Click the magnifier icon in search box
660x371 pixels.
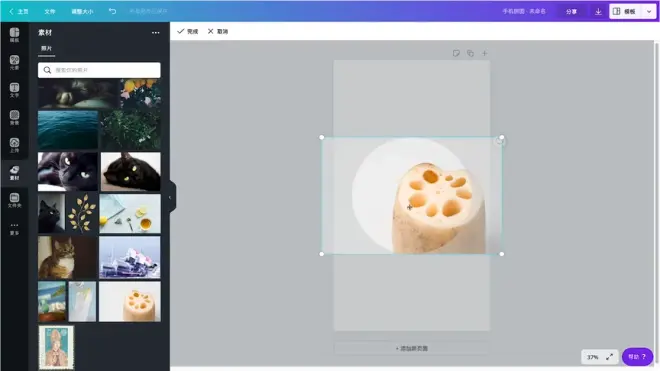(x=47, y=70)
